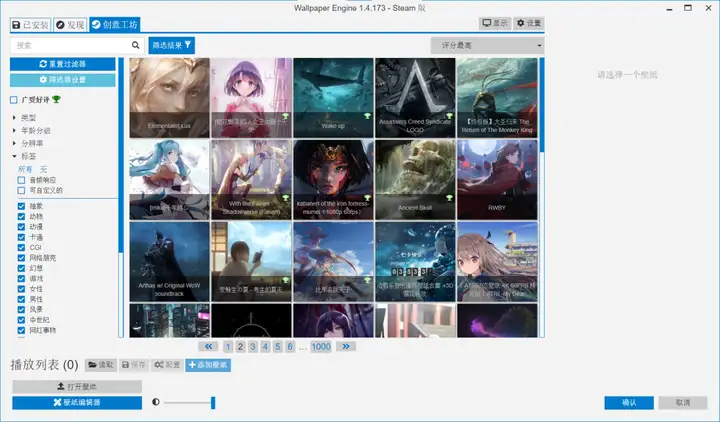Click the monitor icon for 显示
Viewport: 720px width, 422px height.
tap(487, 23)
